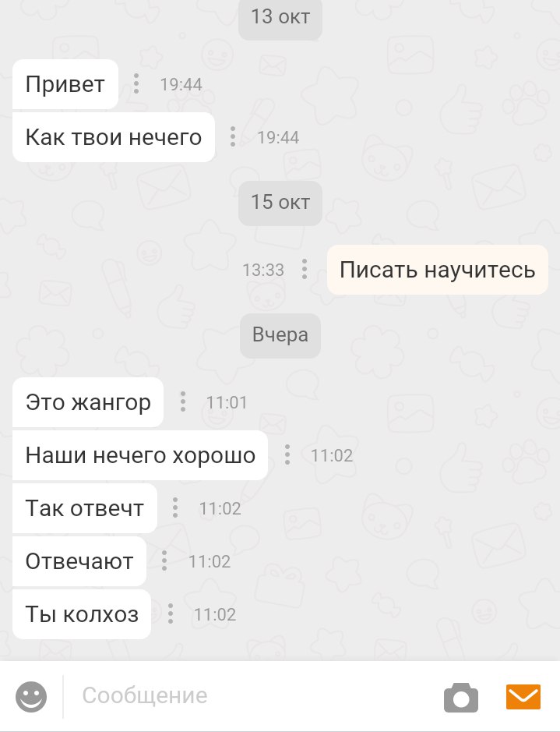
Task: Open options dots next to 'Отвечают'
Action: point(164,560)
